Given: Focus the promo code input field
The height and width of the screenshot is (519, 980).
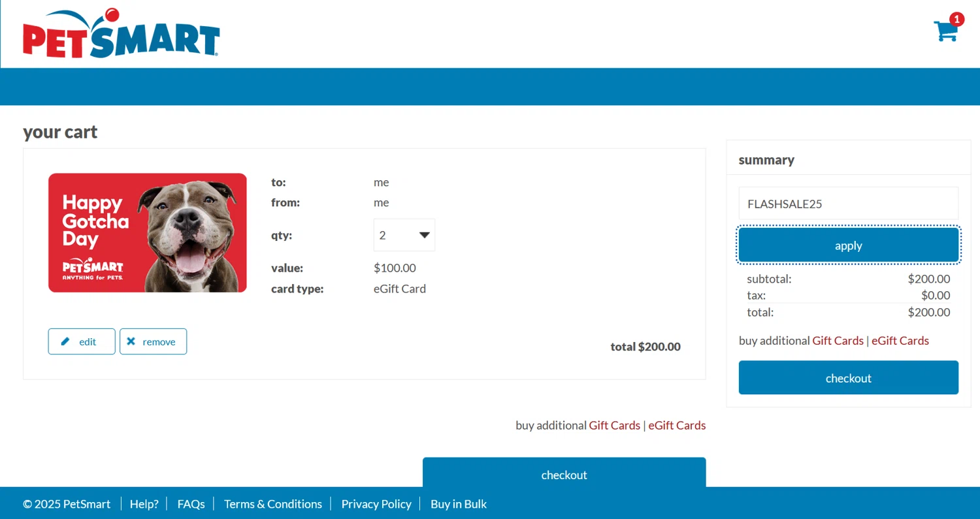Looking at the screenshot, I should tap(849, 204).
